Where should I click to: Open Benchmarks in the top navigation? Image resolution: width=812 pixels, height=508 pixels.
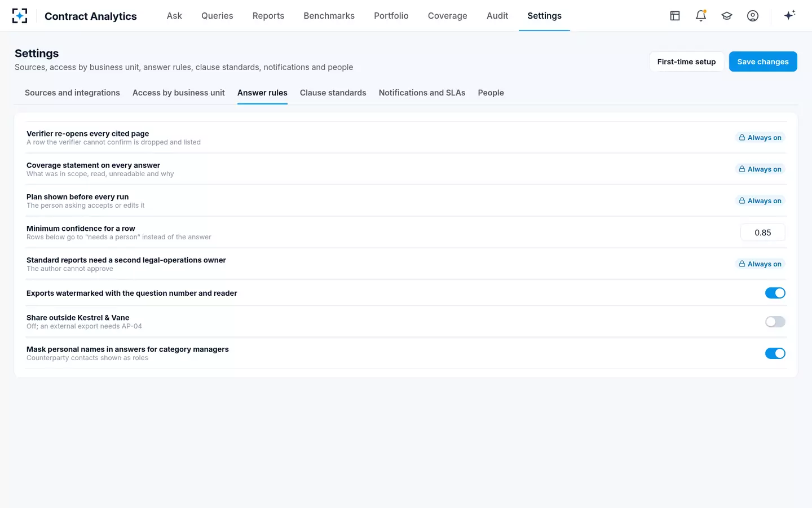[329, 16]
